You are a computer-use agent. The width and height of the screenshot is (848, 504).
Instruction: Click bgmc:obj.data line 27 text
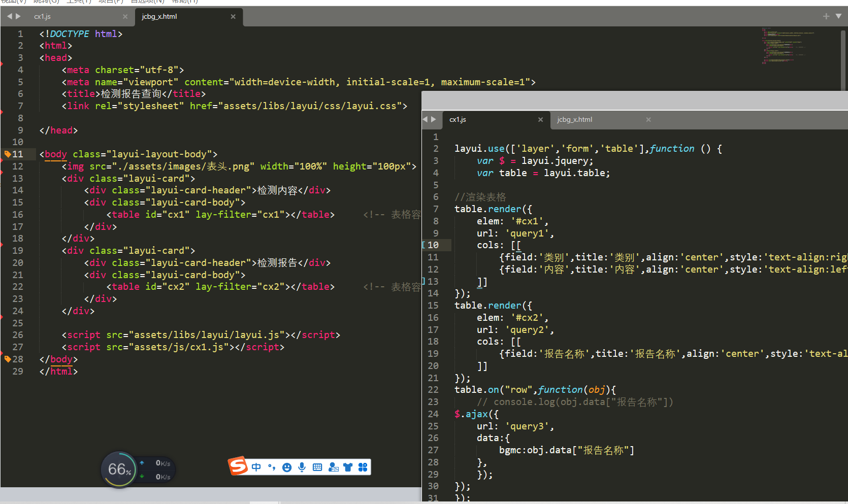567,450
